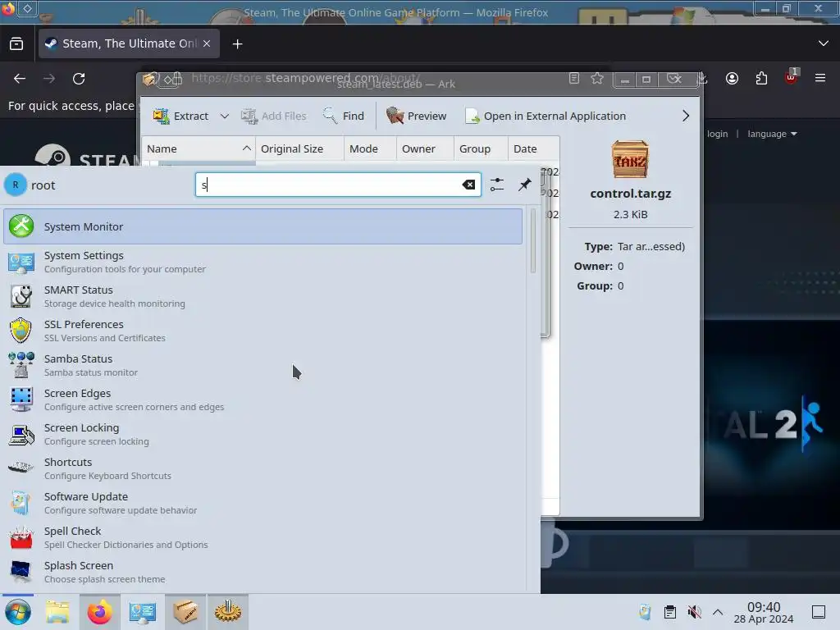Image resolution: width=840 pixels, height=630 pixels.
Task: Reload the Firefox page
Action: (79, 79)
